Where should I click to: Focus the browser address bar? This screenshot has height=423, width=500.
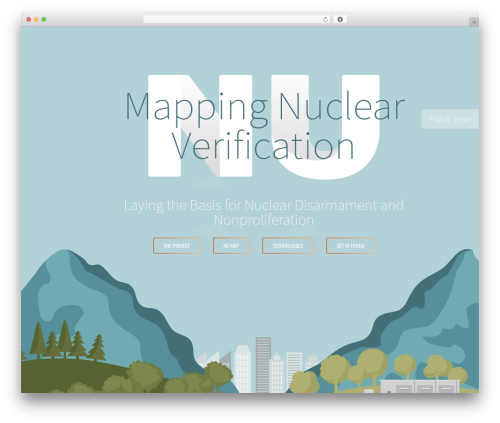[237, 19]
